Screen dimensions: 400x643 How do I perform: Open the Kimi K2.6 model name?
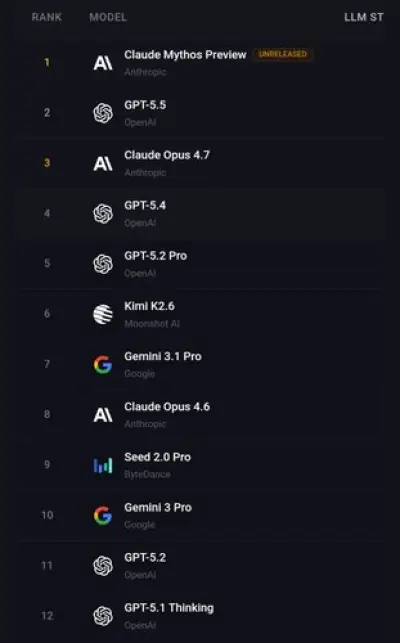[149, 306]
